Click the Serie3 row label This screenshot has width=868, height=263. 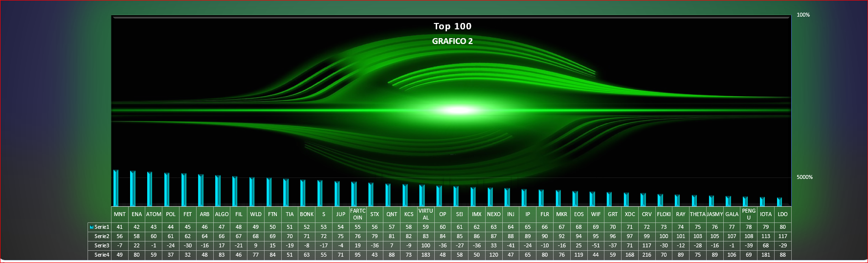[102, 246]
